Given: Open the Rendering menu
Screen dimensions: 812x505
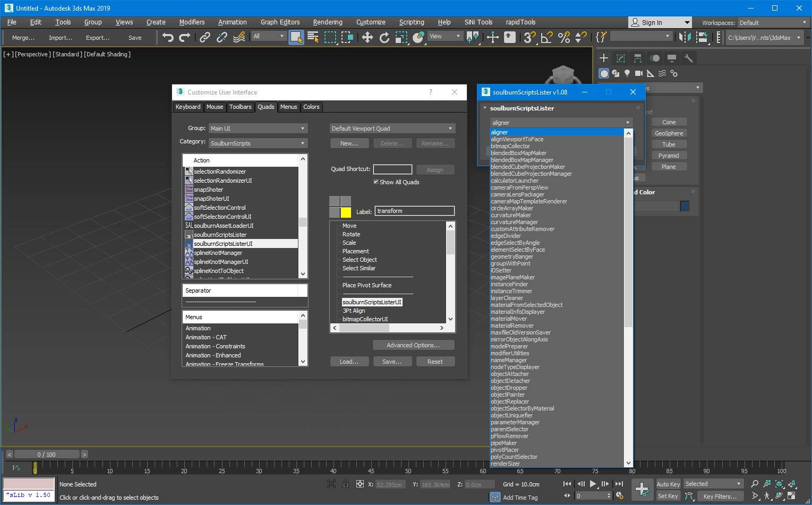Looking at the screenshot, I should point(328,22).
